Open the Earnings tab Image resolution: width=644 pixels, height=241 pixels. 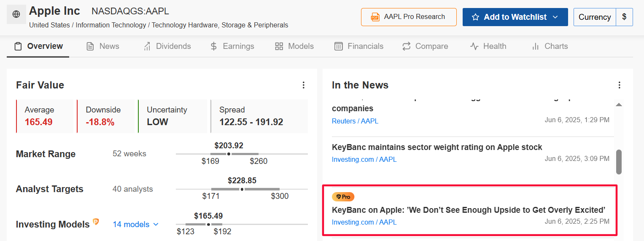(232, 46)
